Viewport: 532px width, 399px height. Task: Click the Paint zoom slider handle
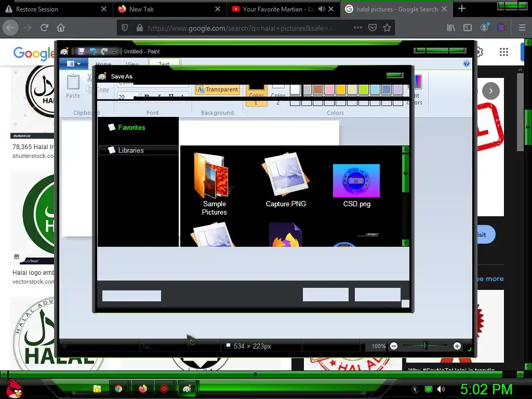425,345
